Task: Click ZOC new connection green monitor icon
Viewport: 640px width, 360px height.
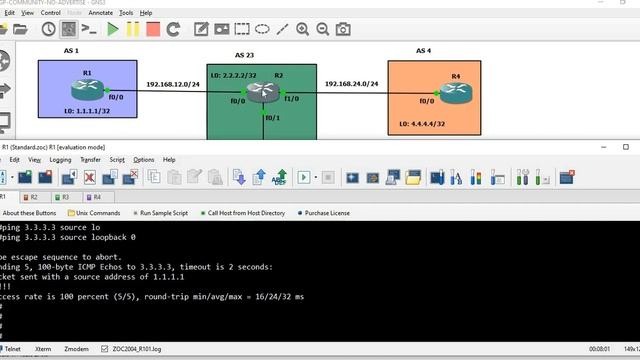Action: pos(25,178)
